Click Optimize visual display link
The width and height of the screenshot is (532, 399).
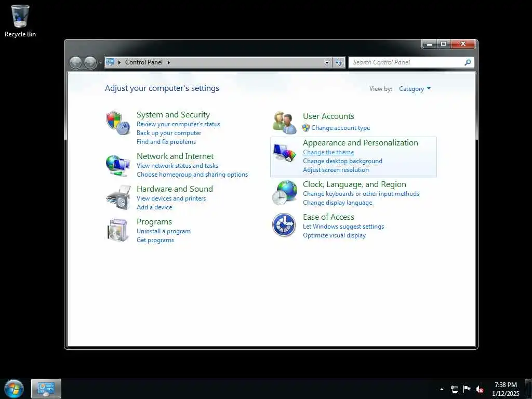(x=334, y=235)
